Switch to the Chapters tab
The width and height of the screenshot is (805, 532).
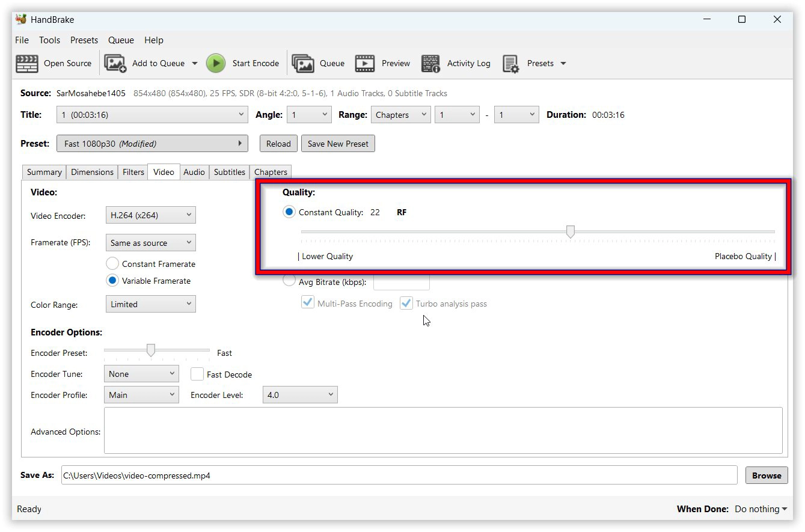[x=271, y=172]
